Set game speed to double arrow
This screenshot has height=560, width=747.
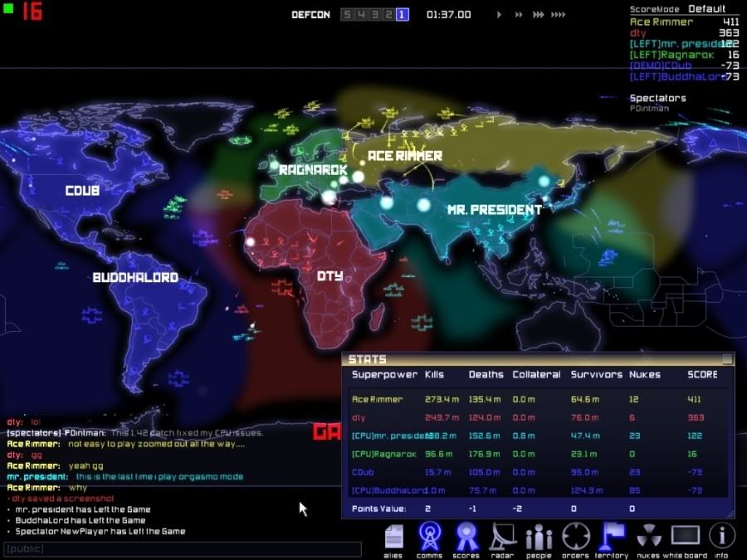tap(519, 15)
